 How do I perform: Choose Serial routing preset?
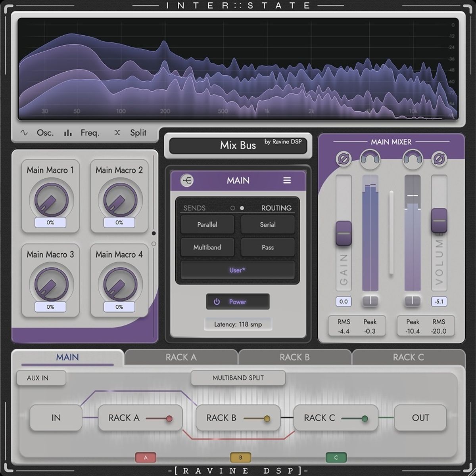point(268,225)
